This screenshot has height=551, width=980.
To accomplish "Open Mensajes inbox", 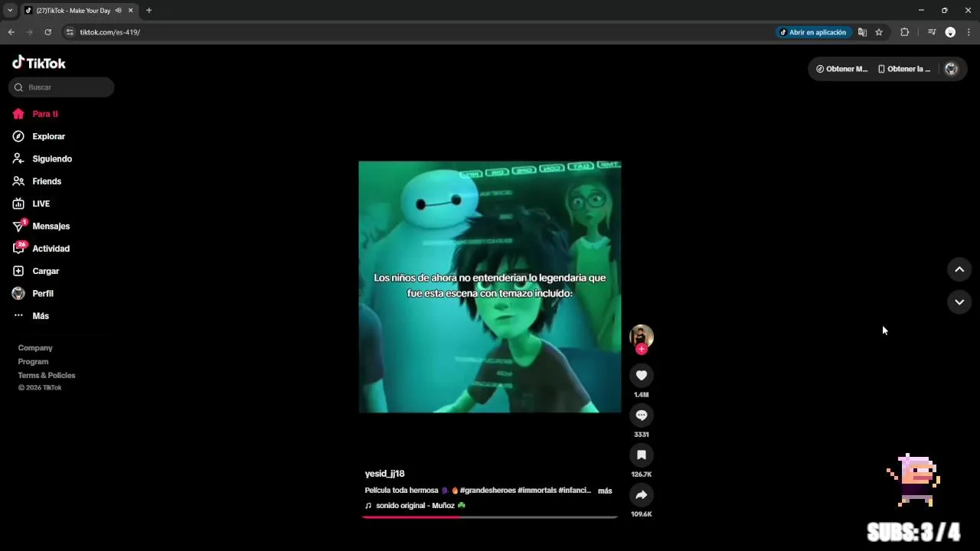I will (x=51, y=227).
